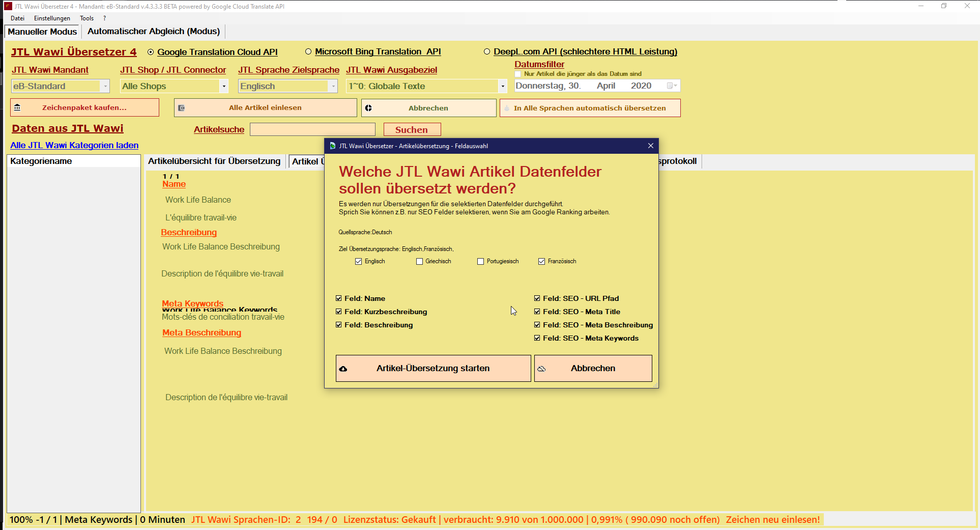
Task: Enable the date filter checkbox for newer articles
Action: pos(518,74)
